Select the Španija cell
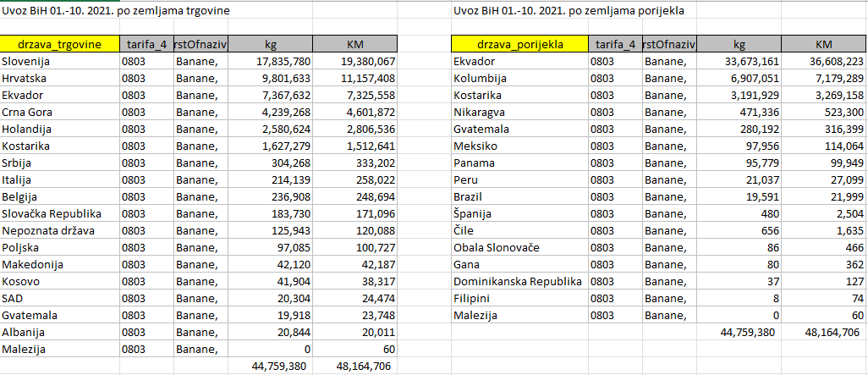 click(x=519, y=214)
